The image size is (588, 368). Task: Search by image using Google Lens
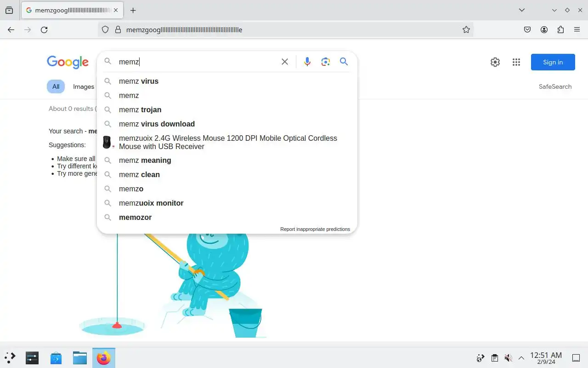point(326,62)
